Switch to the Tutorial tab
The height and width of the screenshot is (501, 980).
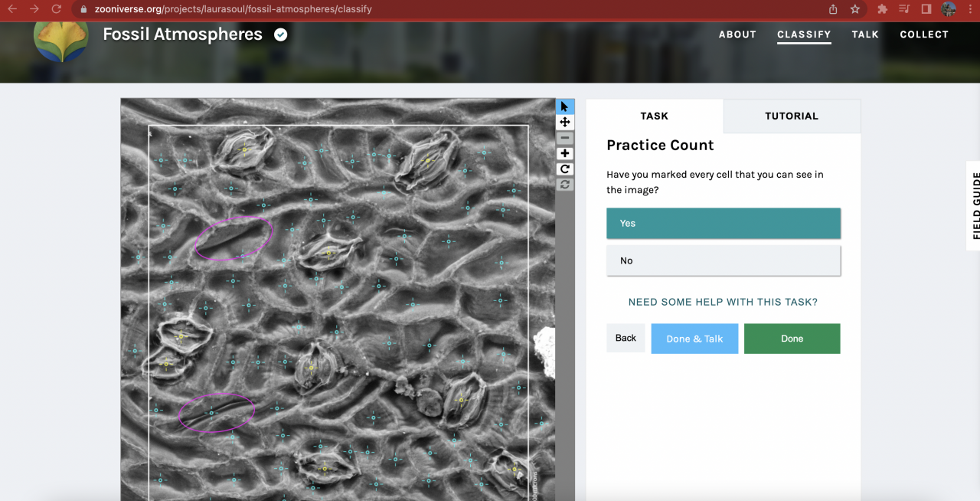pyautogui.click(x=791, y=116)
